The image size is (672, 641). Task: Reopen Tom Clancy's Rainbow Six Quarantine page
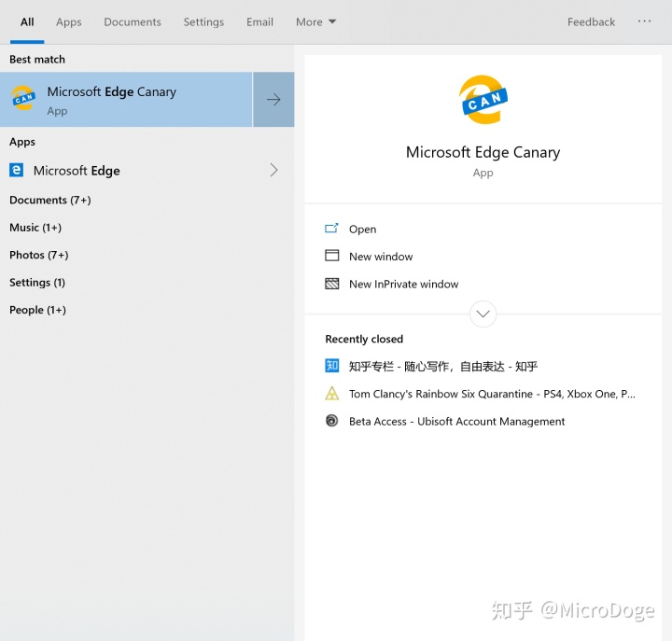pos(492,394)
